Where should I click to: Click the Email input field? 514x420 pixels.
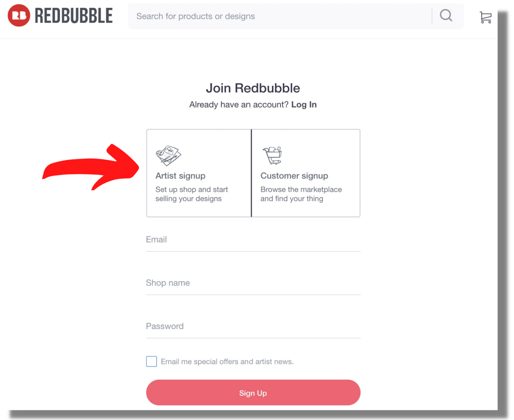(x=253, y=240)
